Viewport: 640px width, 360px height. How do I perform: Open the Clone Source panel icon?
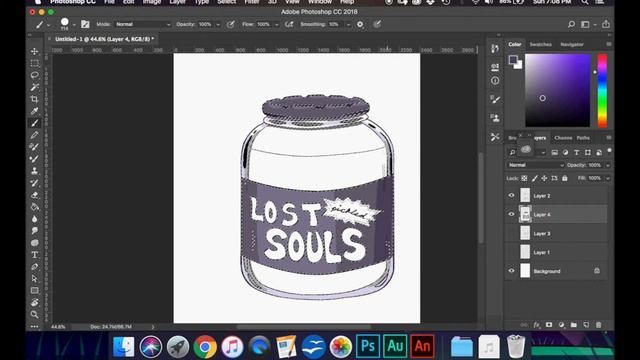[495, 118]
